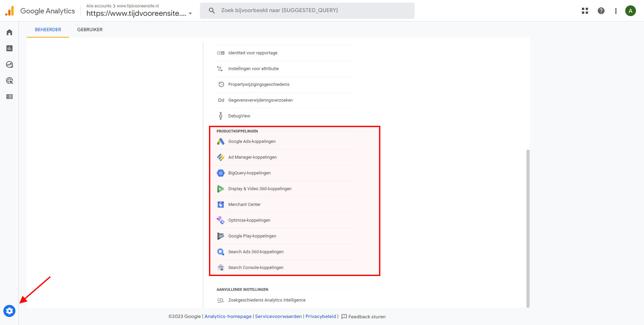Click the vertical scrollbar of admin panel

pyautogui.click(x=528, y=228)
